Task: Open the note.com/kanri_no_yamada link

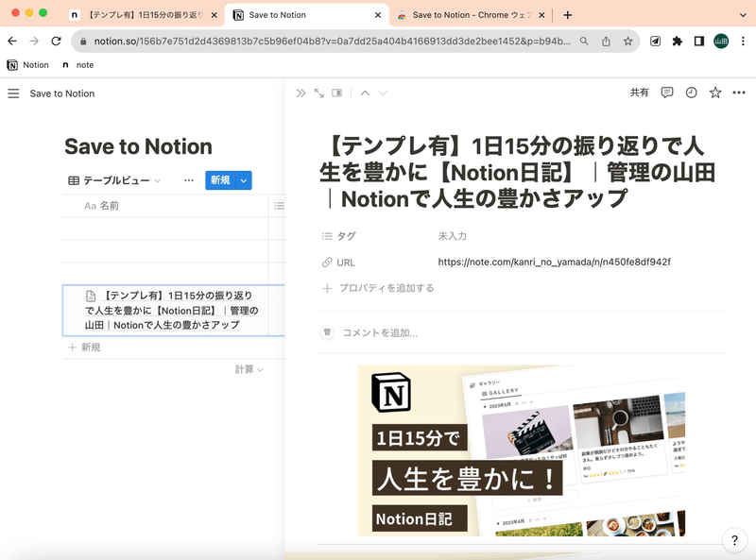Action: (x=554, y=262)
